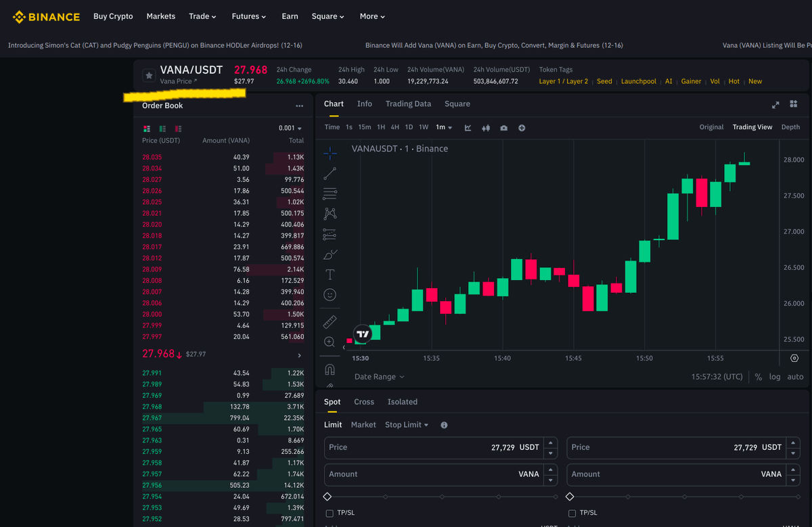Open chart grid layout icon
812x527 pixels.
point(794,104)
